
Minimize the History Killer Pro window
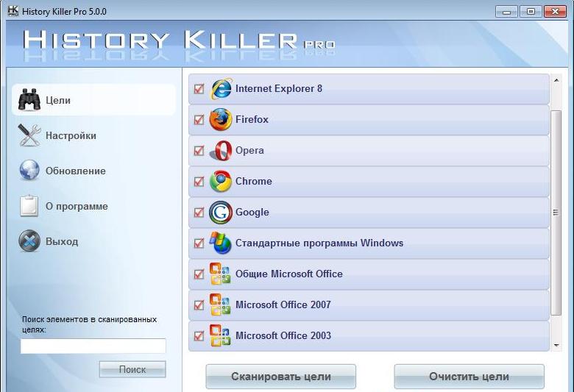tap(507, 12)
